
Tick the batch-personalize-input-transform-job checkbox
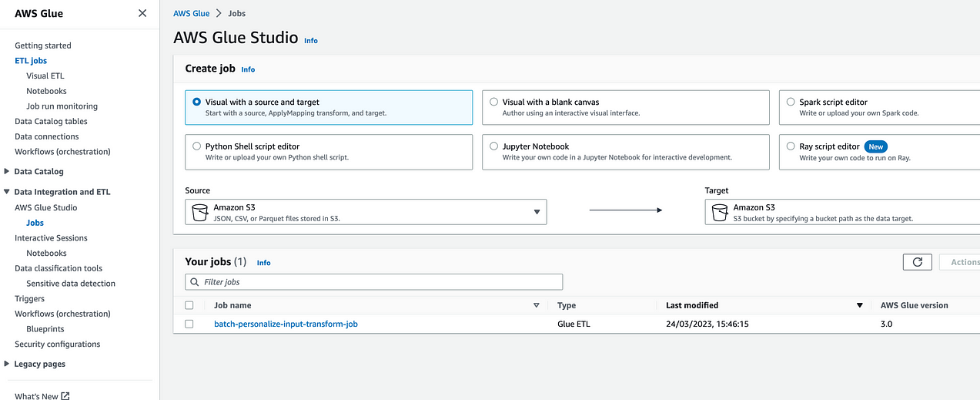[x=189, y=324]
